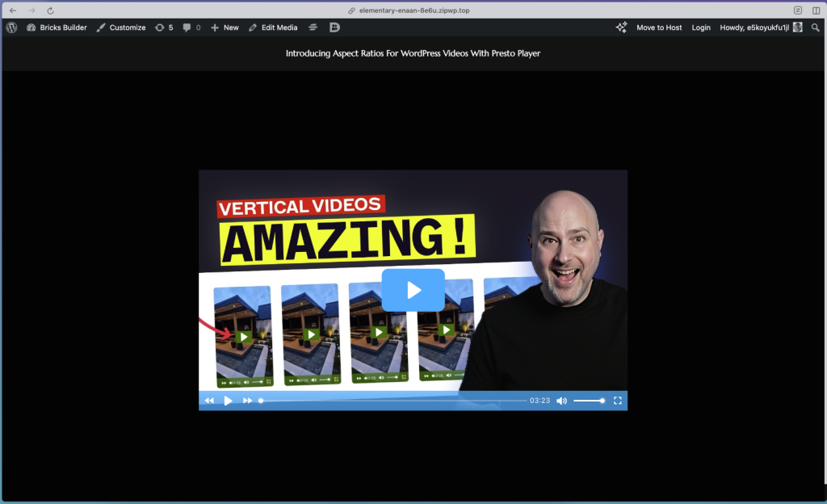The height and width of the screenshot is (504, 827).
Task: Mute the video with the speaker icon
Action: [562, 401]
